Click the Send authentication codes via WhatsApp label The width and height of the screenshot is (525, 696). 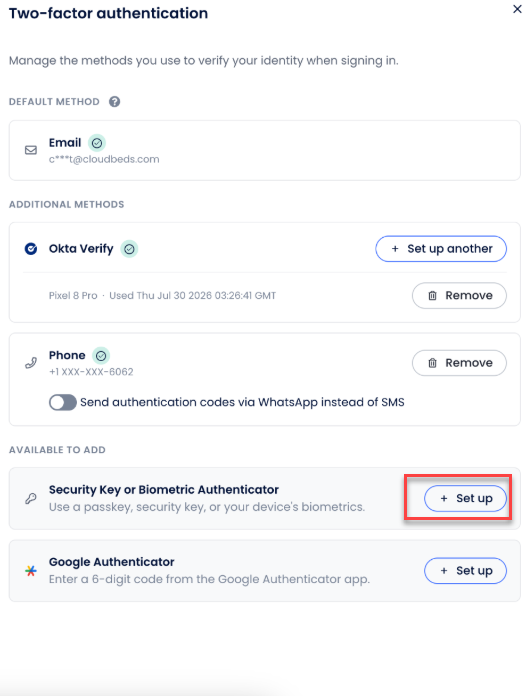242,402
